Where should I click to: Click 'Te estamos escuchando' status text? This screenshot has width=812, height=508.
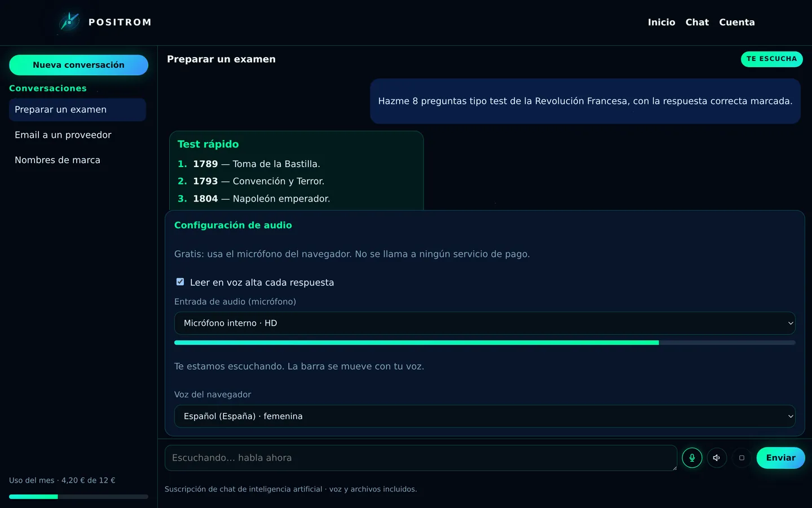(x=299, y=366)
